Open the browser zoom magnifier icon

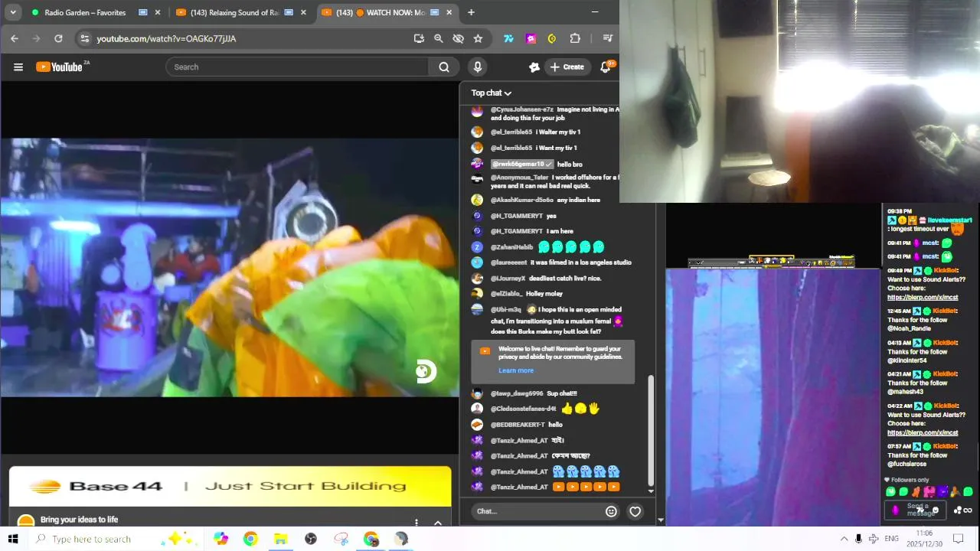coord(439,38)
